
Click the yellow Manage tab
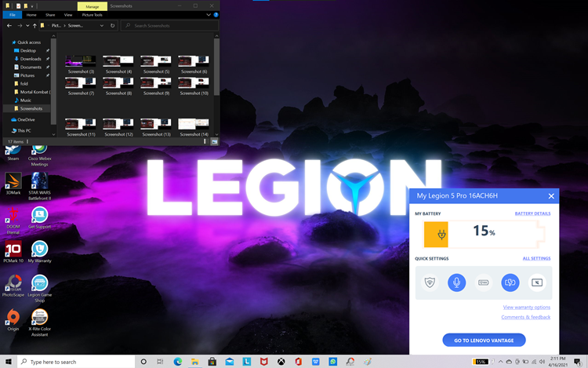(x=93, y=6)
